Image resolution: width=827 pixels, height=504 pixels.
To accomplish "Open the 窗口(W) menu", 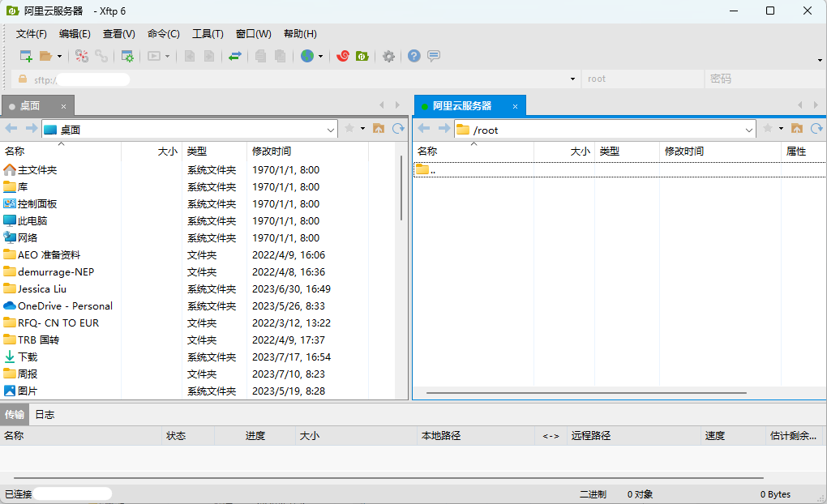I will [253, 34].
